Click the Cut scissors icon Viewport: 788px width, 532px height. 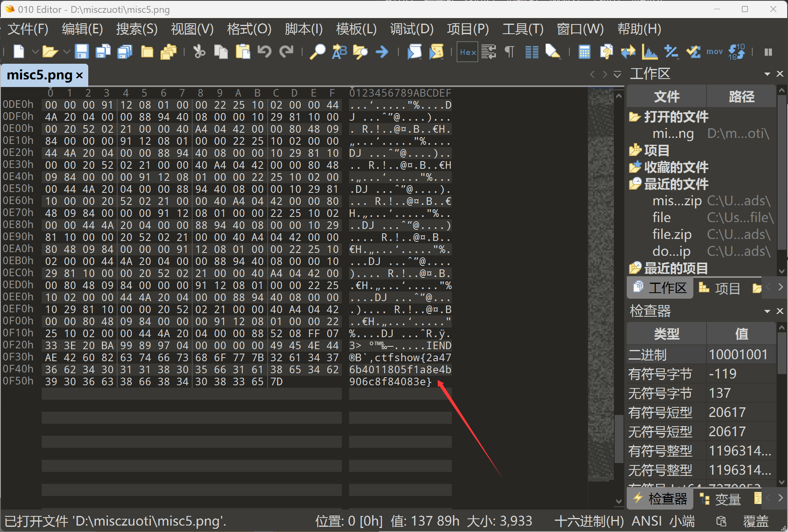coord(199,52)
